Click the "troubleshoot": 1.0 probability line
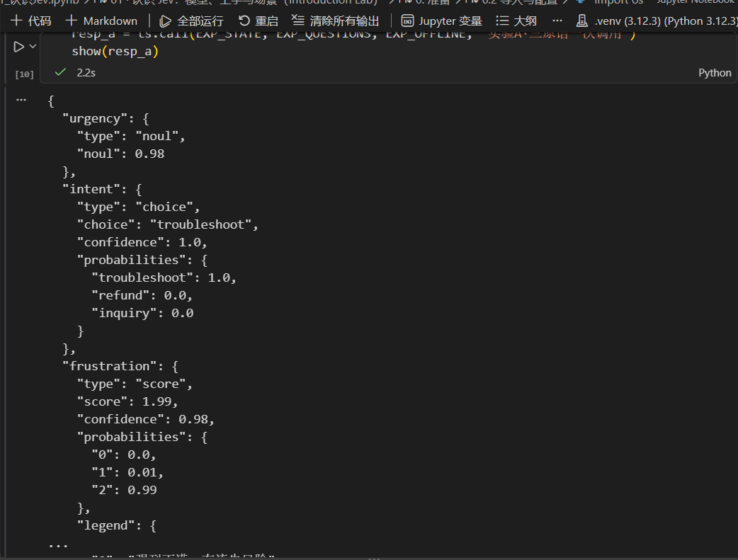Viewport: 738px width, 560px height. click(x=164, y=278)
